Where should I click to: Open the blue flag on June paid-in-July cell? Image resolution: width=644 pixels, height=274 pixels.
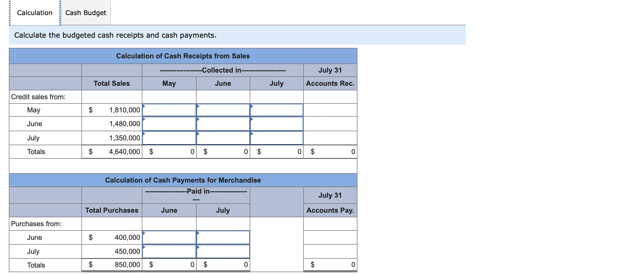point(198,233)
